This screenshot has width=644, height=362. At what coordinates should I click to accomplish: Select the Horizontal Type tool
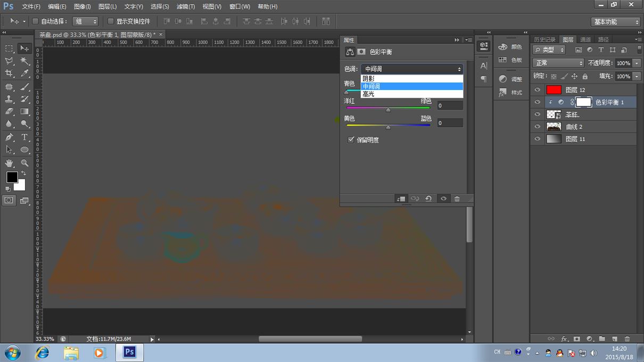click(24, 137)
